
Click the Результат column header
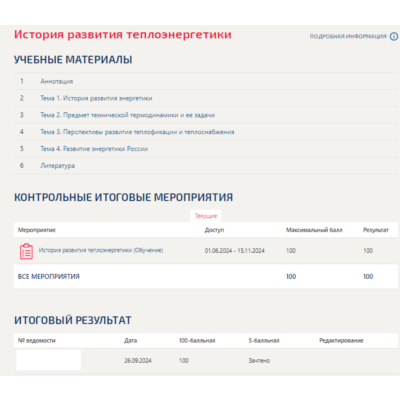coord(376,230)
